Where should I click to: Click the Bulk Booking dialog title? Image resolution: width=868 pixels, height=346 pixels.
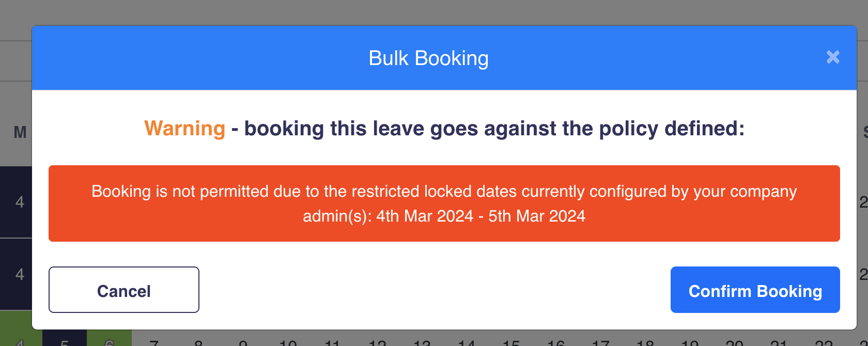pos(428,58)
